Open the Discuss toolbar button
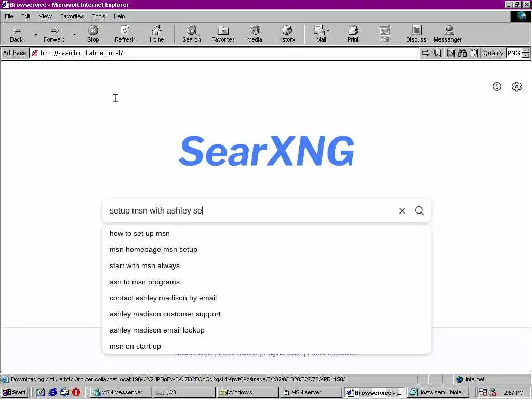 pyautogui.click(x=416, y=34)
